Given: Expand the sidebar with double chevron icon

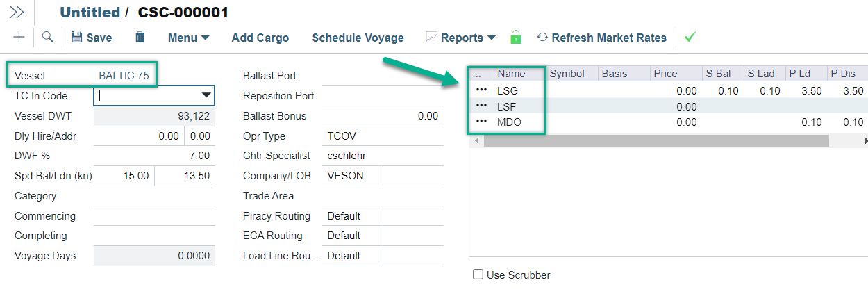Looking at the screenshot, I should pyautogui.click(x=17, y=12).
